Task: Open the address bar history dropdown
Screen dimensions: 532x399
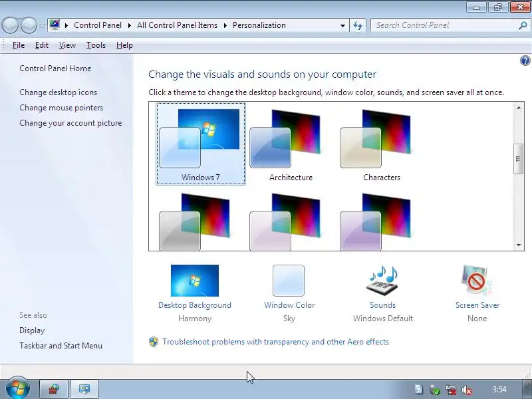Action: click(342, 25)
